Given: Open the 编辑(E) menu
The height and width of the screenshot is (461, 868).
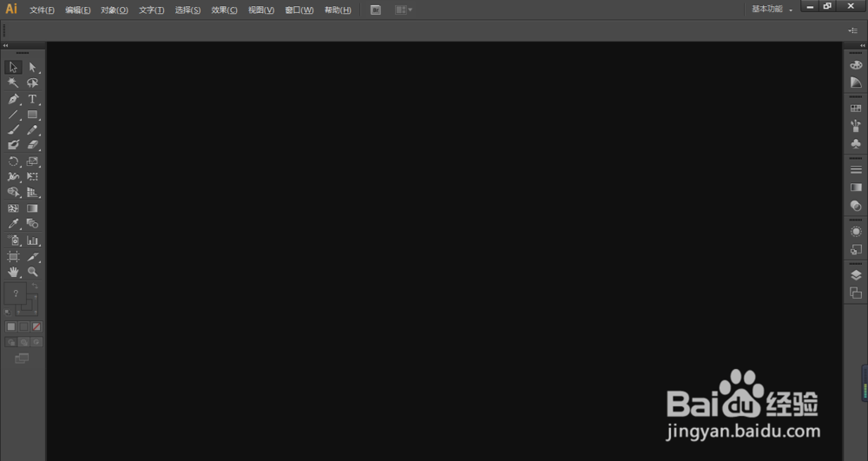Looking at the screenshot, I should click(78, 10).
